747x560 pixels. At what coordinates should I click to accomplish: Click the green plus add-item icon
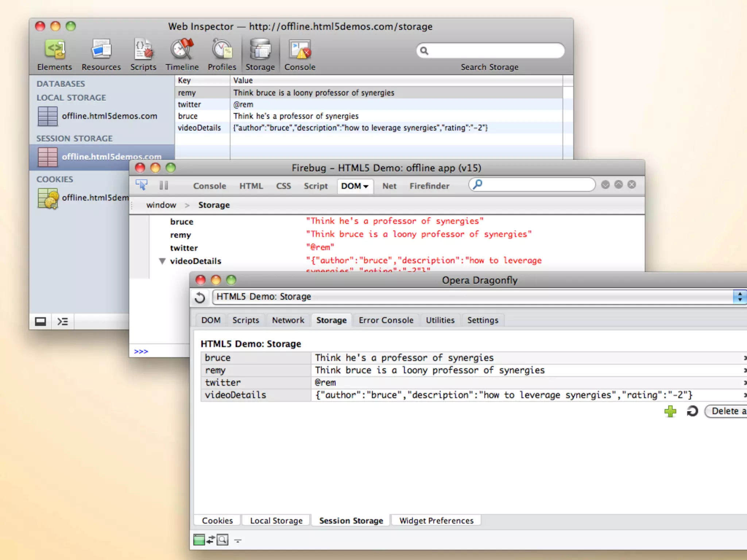pyautogui.click(x=670, y=411)
